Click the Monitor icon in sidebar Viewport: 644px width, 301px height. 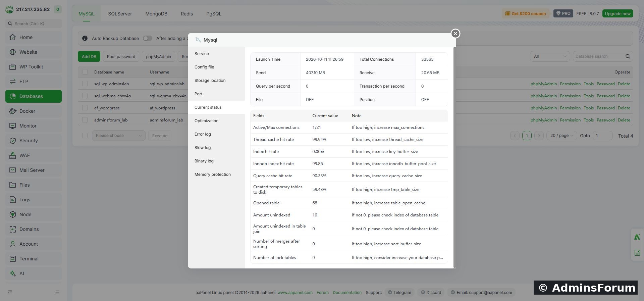pos(13,126)
